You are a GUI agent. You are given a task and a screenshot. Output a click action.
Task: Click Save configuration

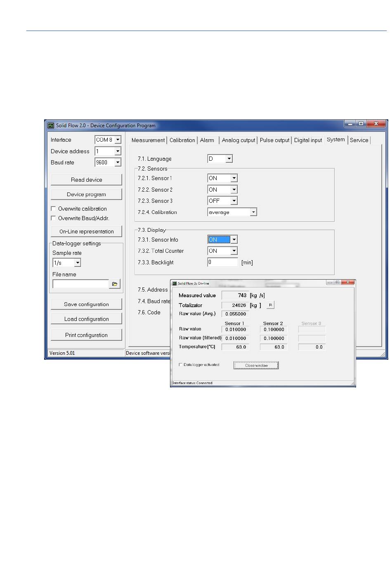coord(86,304)
